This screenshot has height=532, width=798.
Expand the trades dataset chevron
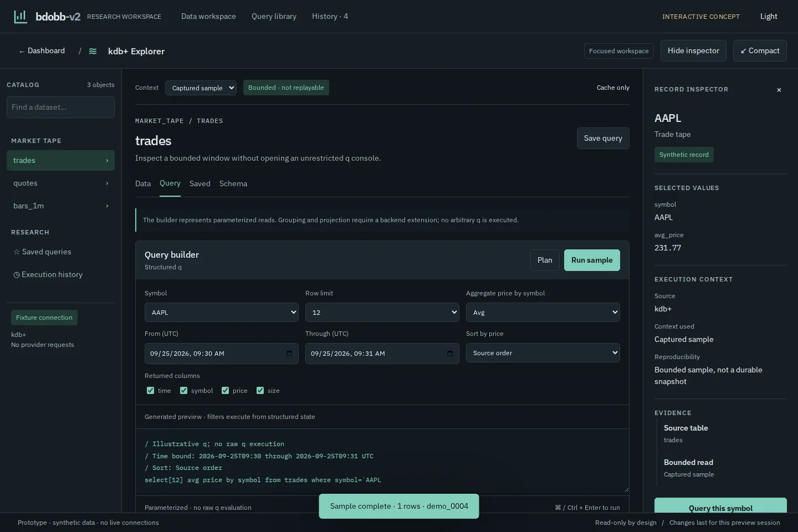pyautogui.click(x=107, y=161)
